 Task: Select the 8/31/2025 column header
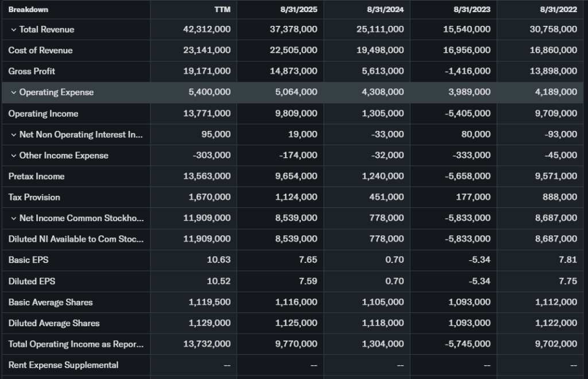click(299, 9)
